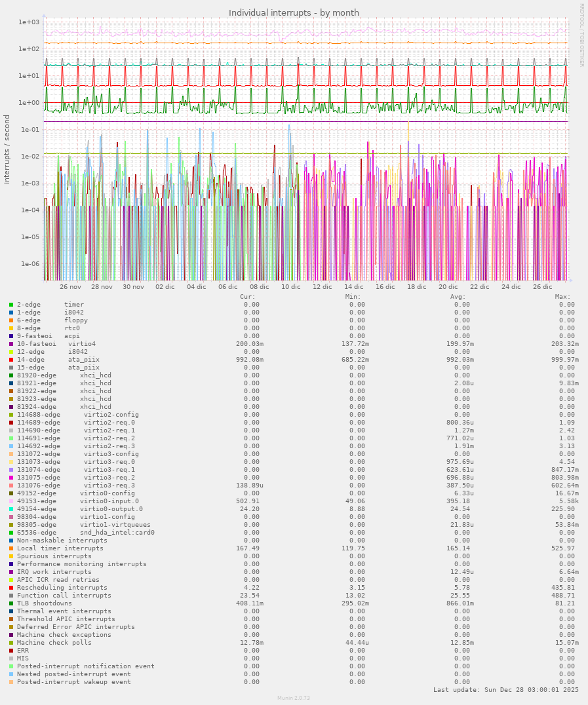Click the 10-fasteoi virtio4 legend entry
Screen dimensions: 588x705
pos(56,344)
